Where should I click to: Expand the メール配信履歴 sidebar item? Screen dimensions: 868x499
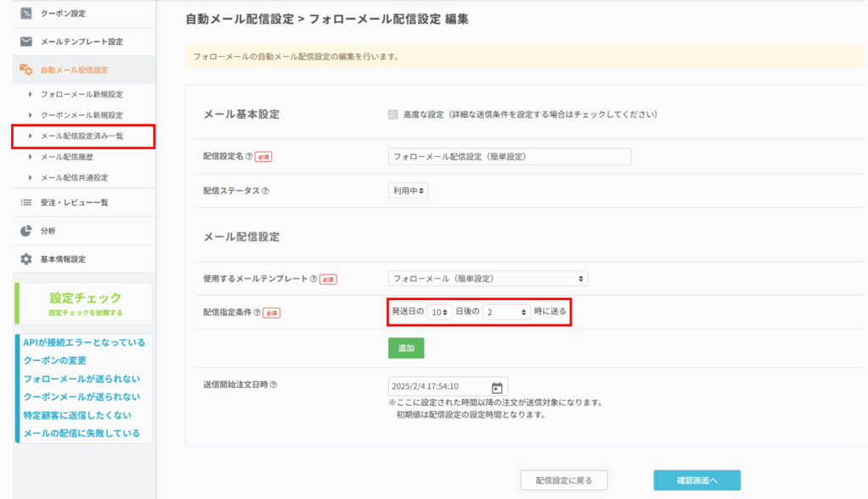pos(67,157)
